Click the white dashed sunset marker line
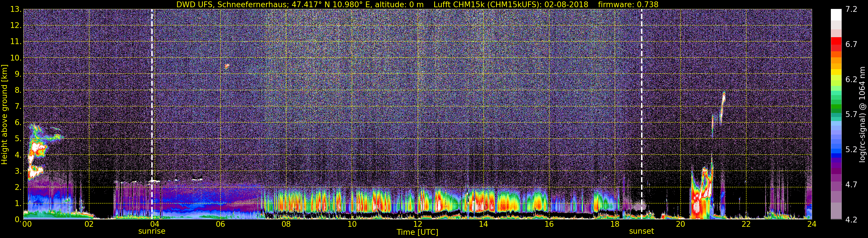868x238 pixels. (x=641, y=114)
